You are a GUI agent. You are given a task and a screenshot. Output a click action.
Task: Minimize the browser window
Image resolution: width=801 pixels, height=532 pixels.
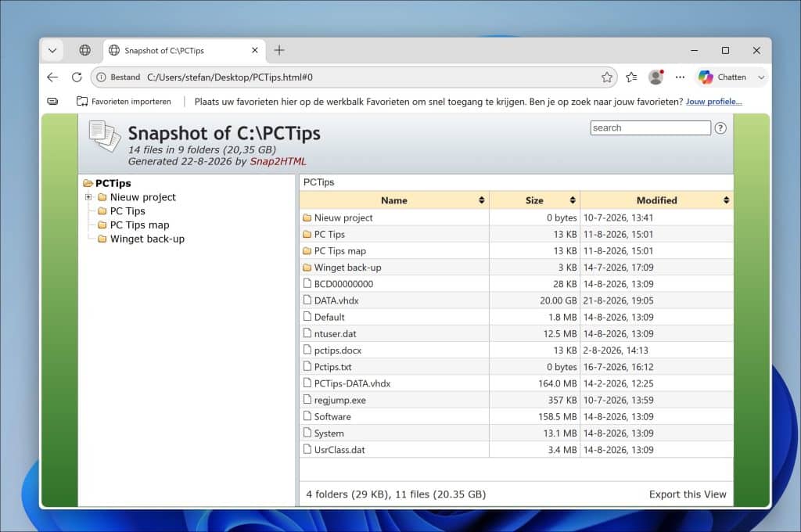point(695,51)
